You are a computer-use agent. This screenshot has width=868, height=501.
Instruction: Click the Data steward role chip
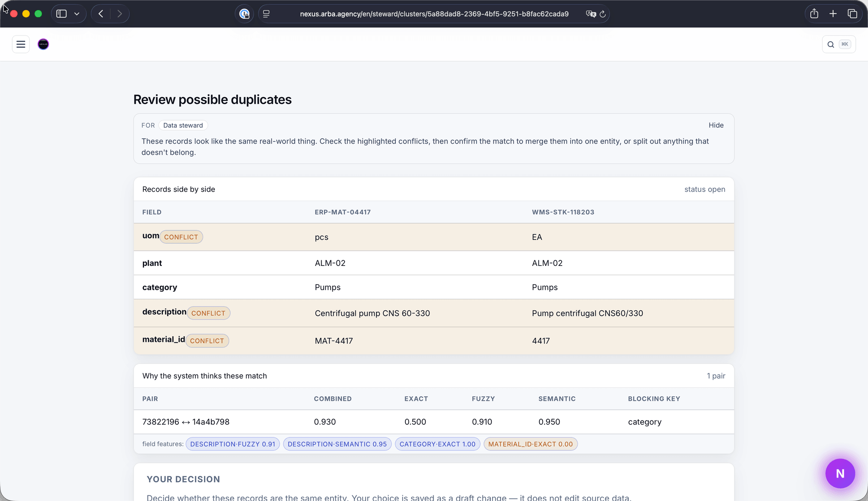tap(183, 125)
